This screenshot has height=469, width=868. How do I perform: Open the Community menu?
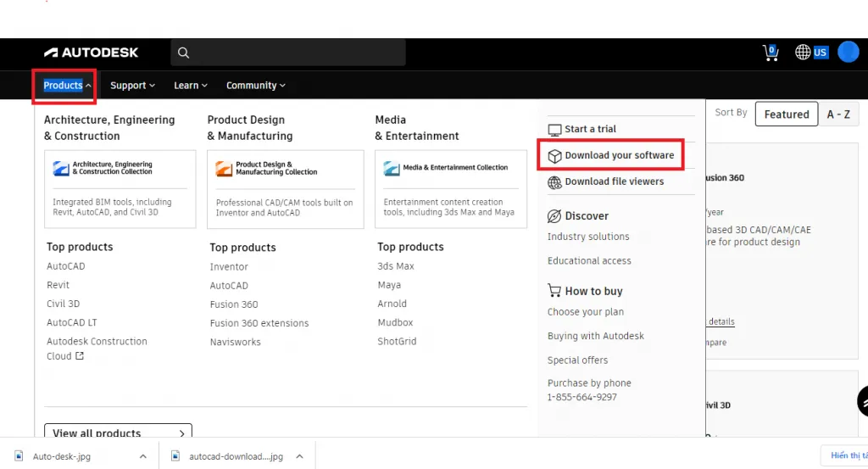click(x=255, y=86)
